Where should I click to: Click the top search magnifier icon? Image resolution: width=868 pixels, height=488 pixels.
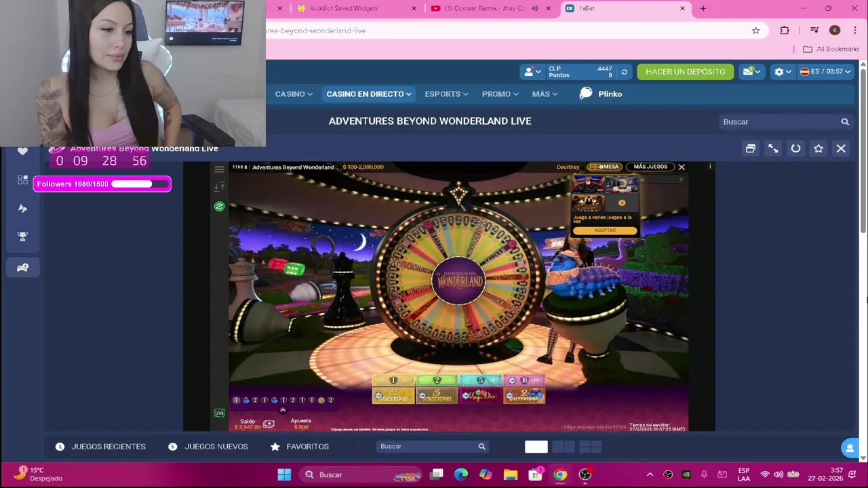[x=845, y=122]
